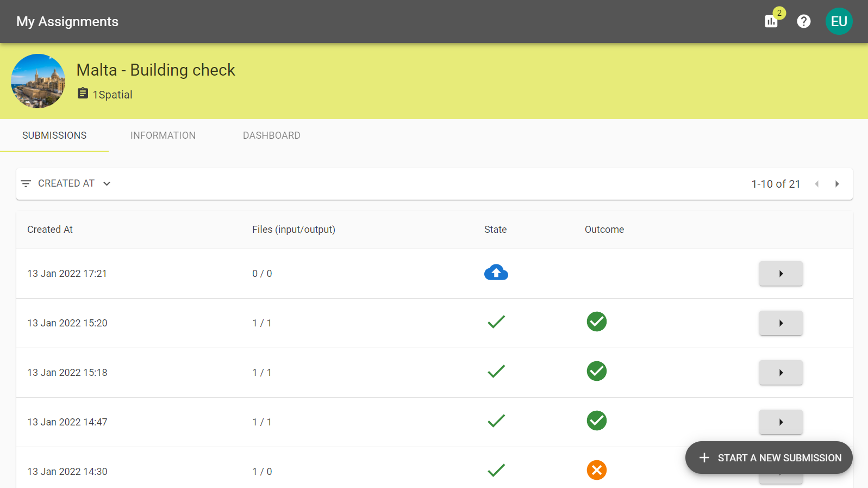This screenshot has height=488, width=868.
Task: Open the 13 Jan 2022 15:20 submission arrow
Action: click(780, 323)
